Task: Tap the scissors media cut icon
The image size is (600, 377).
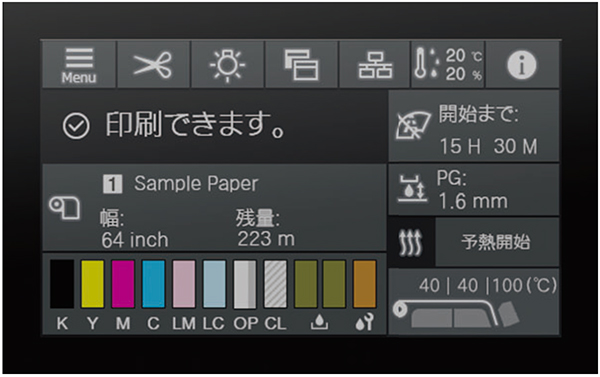Action: 153,65
